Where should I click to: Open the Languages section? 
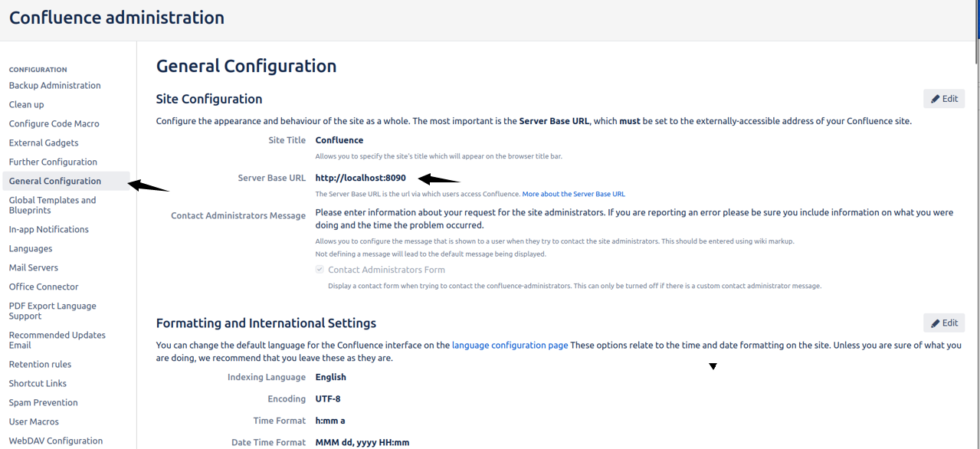[x=31, y=248]
